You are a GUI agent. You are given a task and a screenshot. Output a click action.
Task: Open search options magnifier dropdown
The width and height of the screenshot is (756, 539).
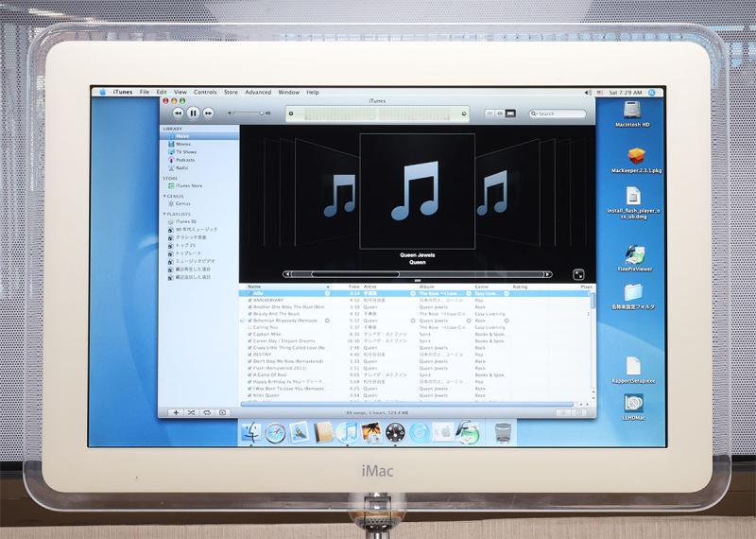coord(534,113)
